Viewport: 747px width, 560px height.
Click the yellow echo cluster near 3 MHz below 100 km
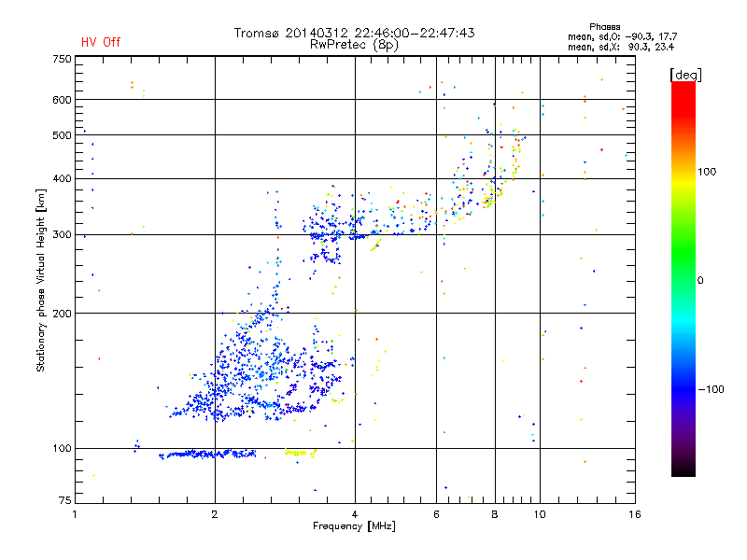[x=300, y=453]
